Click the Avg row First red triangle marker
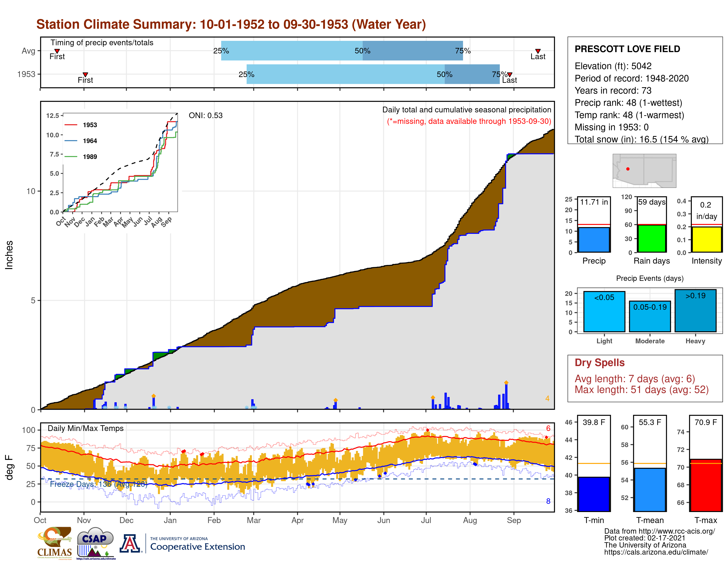 point(57,51)
